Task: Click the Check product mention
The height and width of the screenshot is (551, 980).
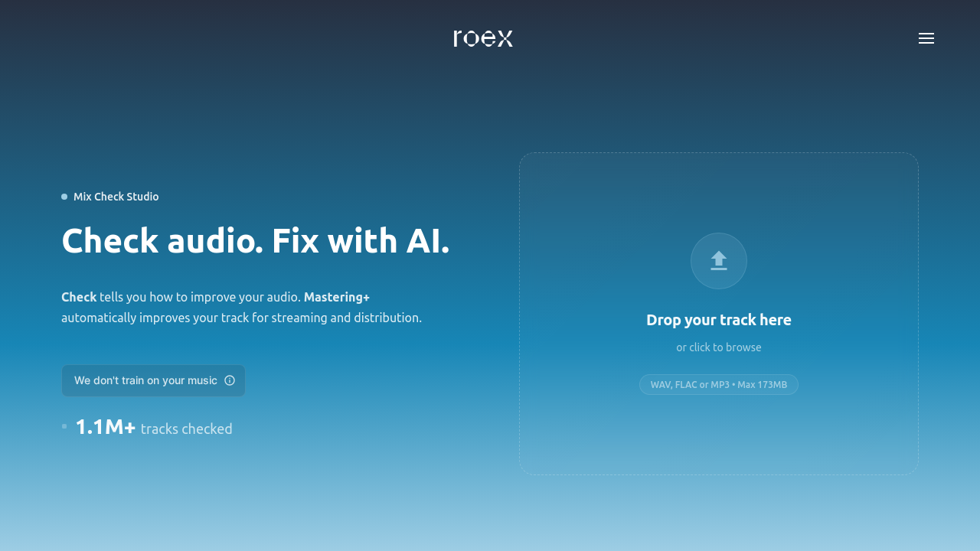Action: (x=79, y=296)
